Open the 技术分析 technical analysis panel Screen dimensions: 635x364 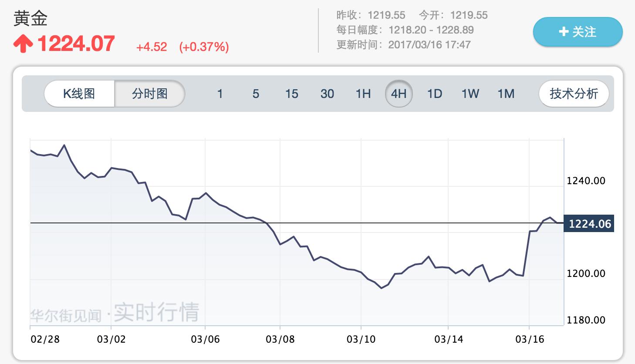click(x=574, y=94)
